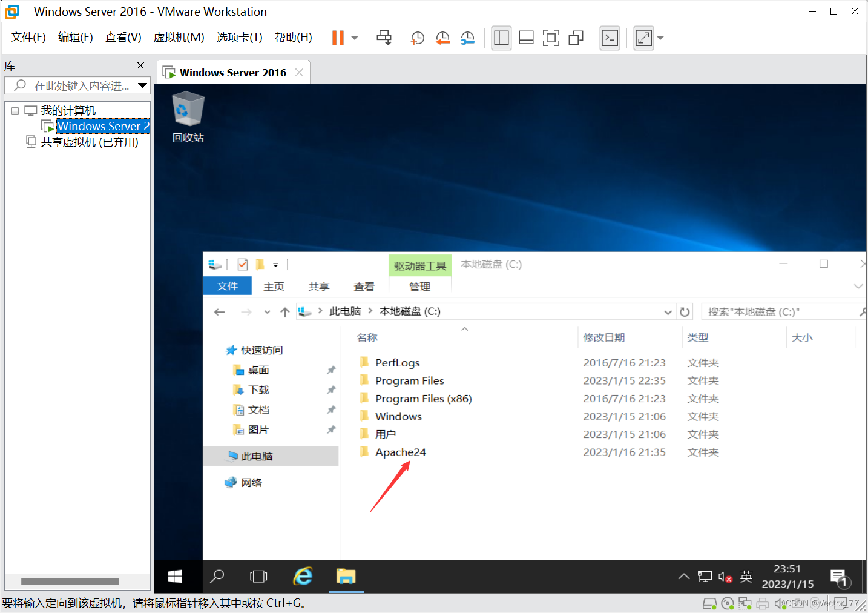
Task: Open the console view icon
Action: (x=610, y=38)
